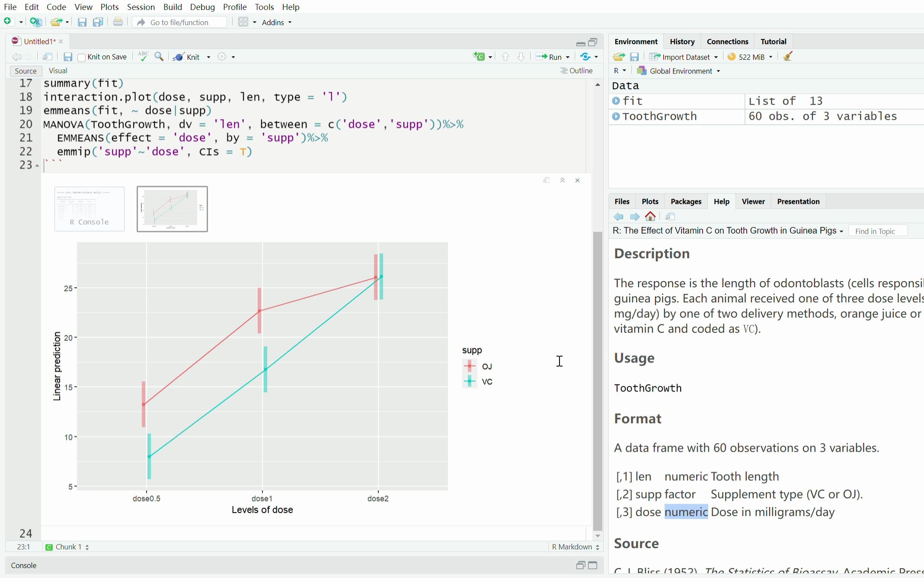Select the Packages tab
Viewport: 924px width, 578px height.
point(686,201)
